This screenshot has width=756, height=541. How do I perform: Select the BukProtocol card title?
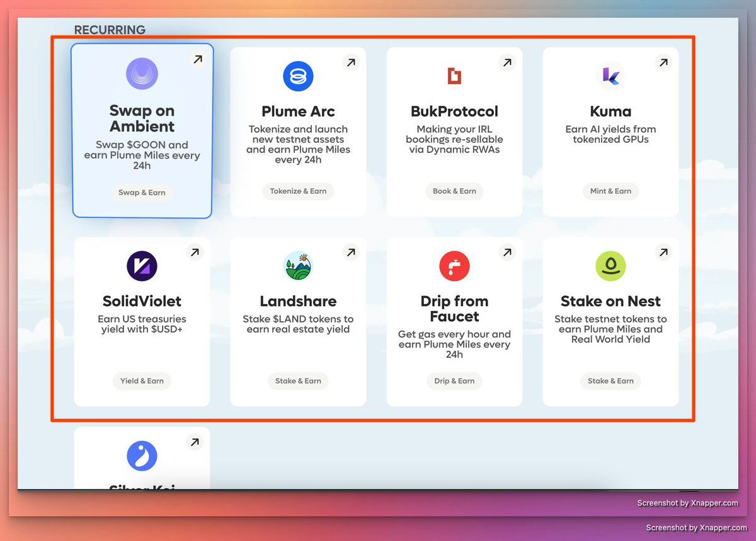point(454,111)
